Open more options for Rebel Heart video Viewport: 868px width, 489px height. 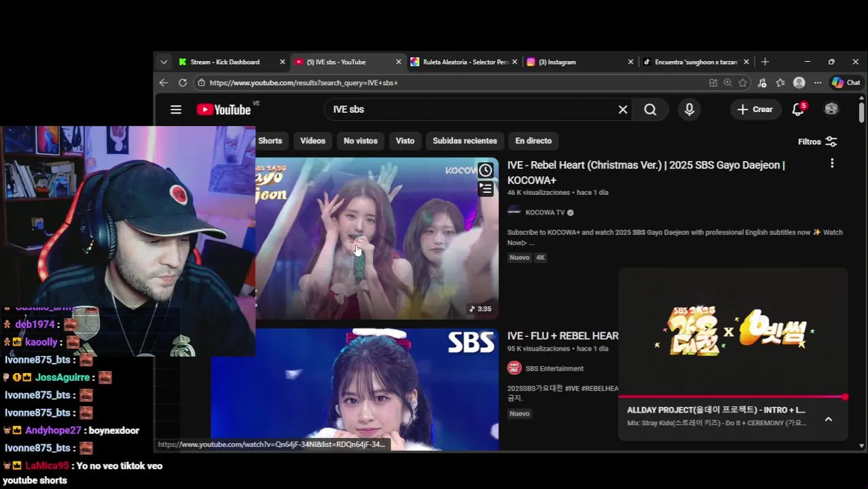832,164
